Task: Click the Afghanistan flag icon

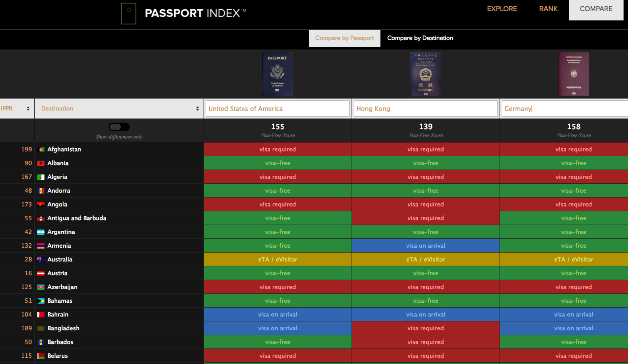Action: [41, 150]
